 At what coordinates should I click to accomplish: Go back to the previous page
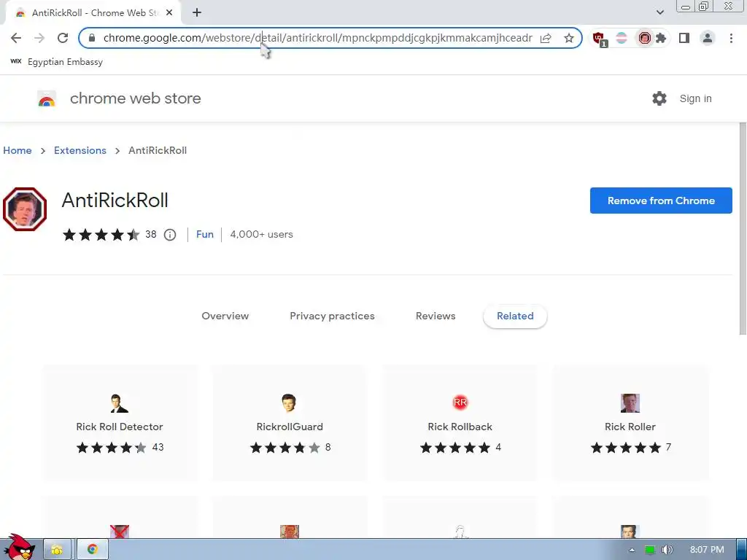coord(16,38)
